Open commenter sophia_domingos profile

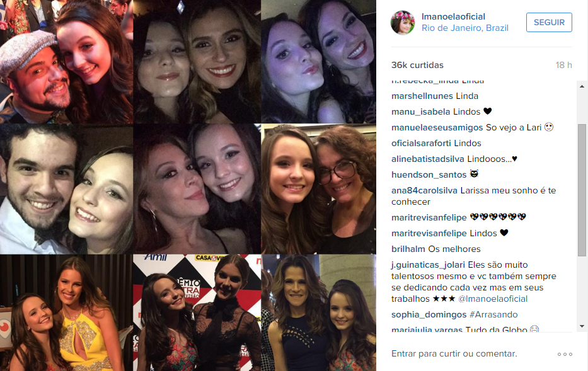(429, 314)
